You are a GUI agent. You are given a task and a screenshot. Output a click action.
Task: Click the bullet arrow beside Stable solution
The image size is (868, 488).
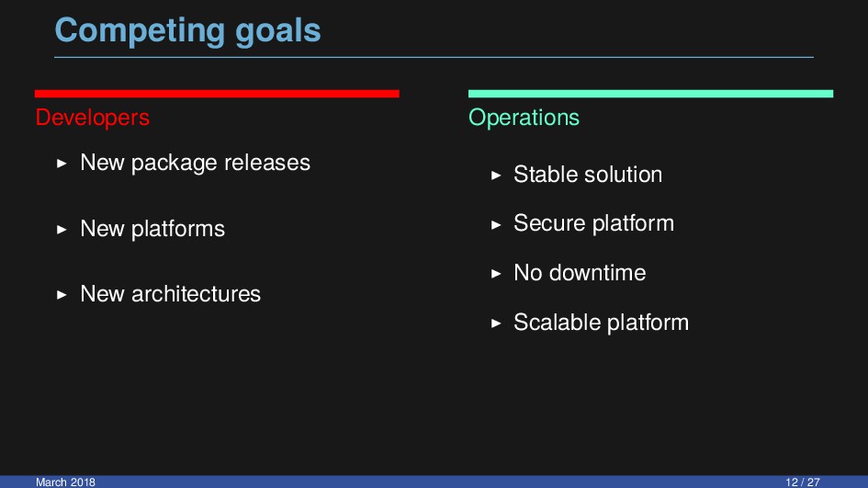496,176
